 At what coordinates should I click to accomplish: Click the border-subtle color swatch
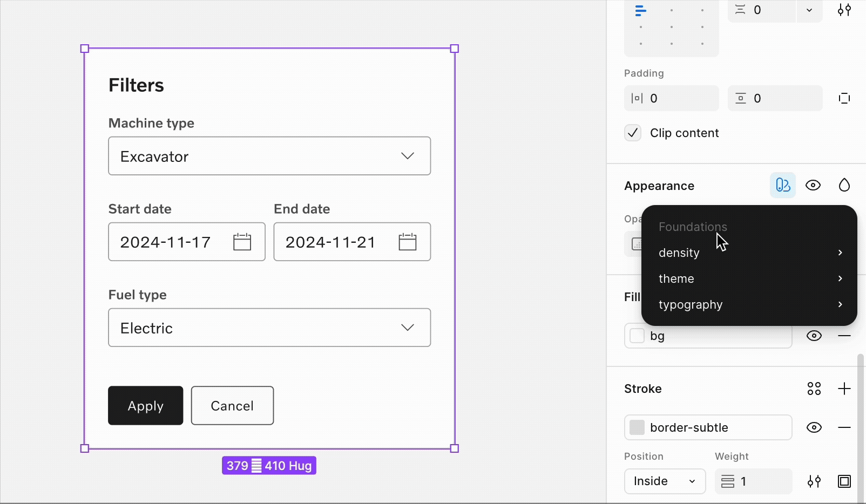click(638, 427)
